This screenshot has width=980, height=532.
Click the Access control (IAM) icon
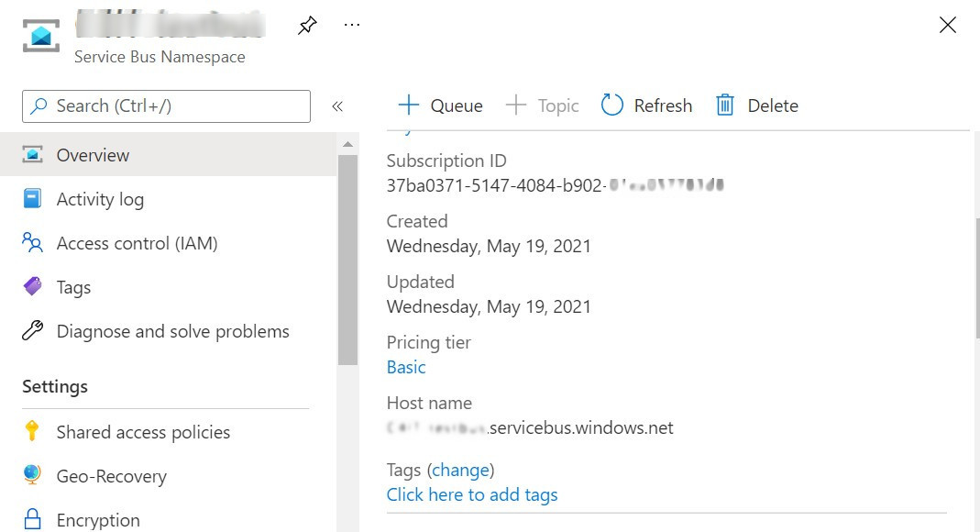click(x=32, y=243)
